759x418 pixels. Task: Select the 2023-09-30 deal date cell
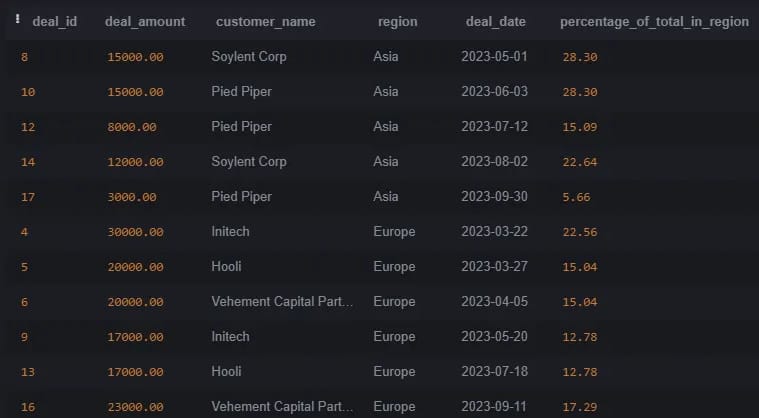tap(494, 196)
